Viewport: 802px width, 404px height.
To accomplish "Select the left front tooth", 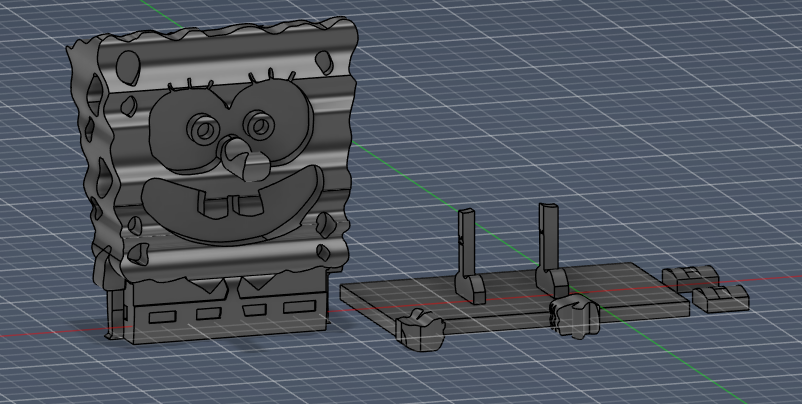I will pos(211,206).
